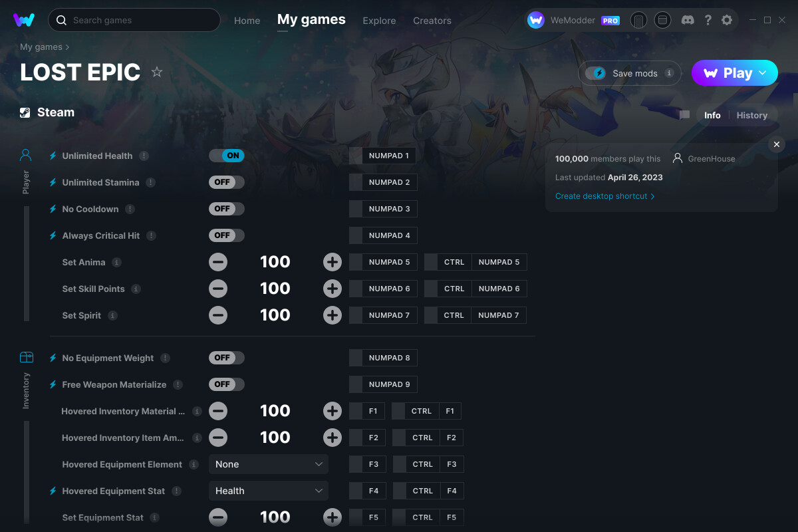
Task: Click the NUMPAD 9 hotkey box
Action: point(383,384)
